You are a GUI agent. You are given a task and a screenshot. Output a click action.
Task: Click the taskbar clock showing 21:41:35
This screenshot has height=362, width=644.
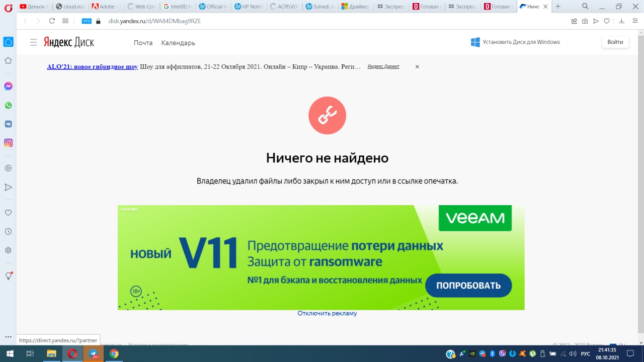(x=607, y=353)
